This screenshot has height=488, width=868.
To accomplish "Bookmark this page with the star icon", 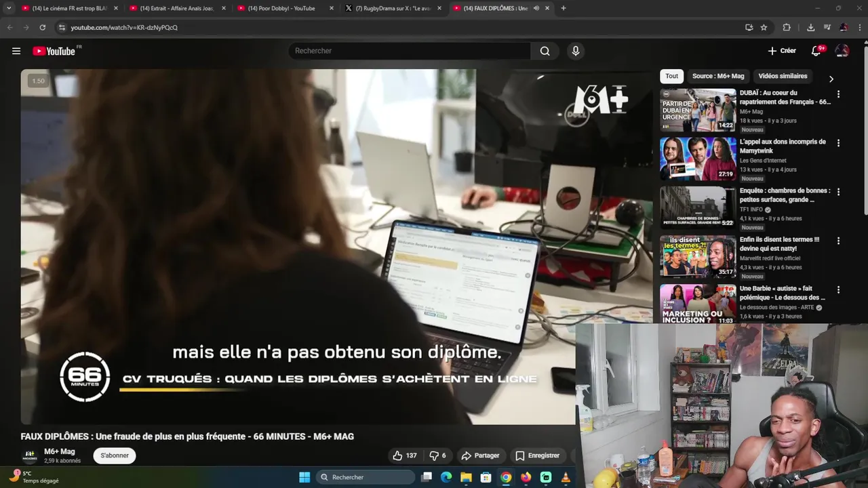I will (764, 27).
